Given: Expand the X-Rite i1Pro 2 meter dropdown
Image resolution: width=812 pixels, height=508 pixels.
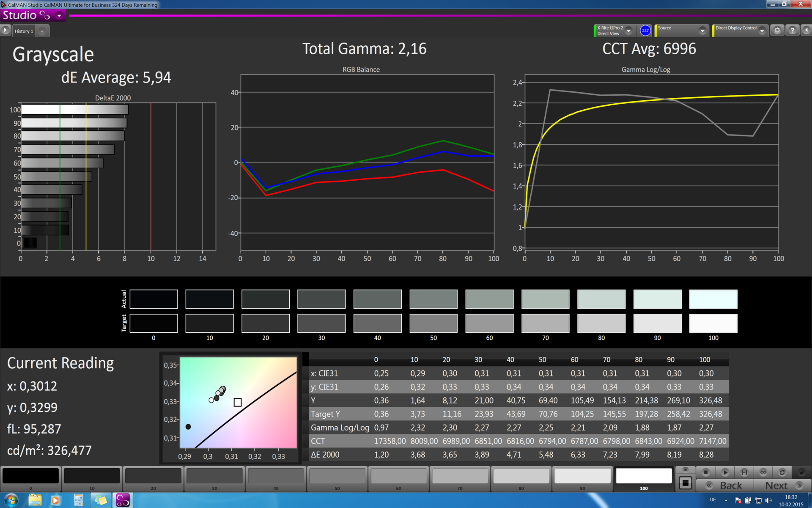Looking at the screenshot, I should (629, 30).
